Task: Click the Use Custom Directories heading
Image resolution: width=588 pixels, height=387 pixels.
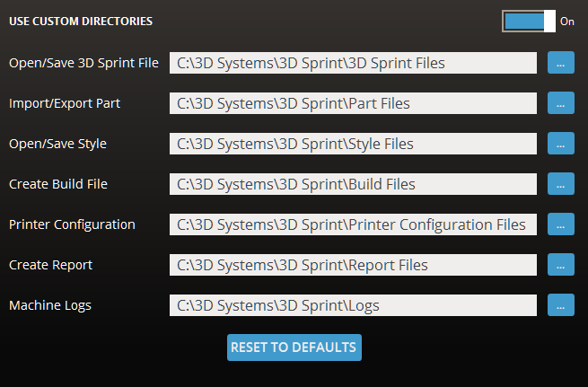Action: click(x=81, y=22)
